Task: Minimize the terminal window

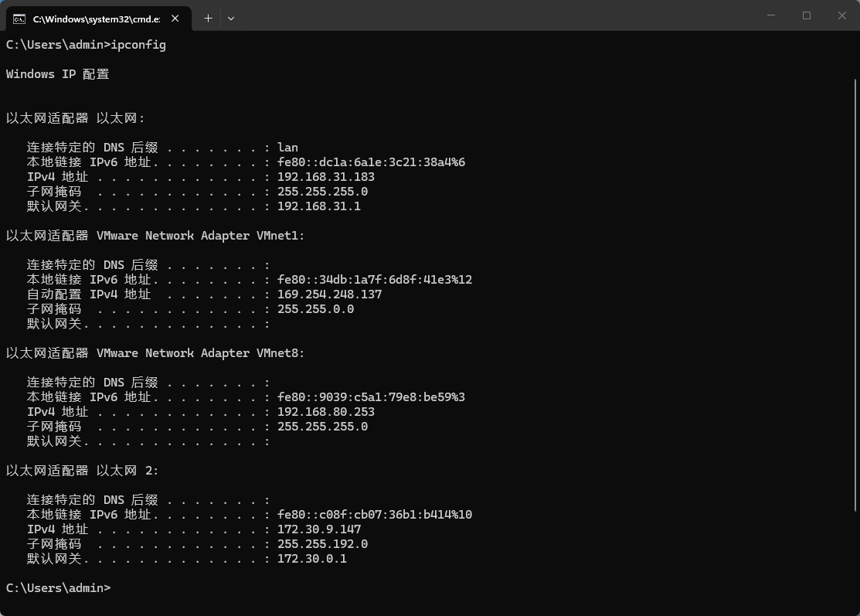Action: click(771, 15)
